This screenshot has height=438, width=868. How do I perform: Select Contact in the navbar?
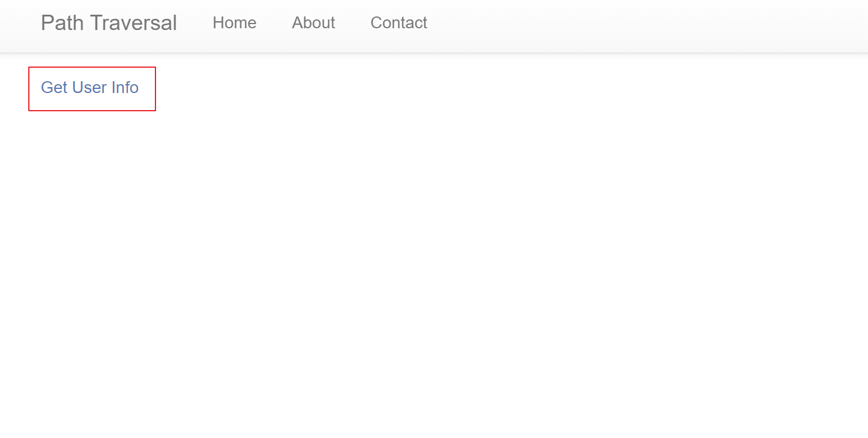point(399,23)
